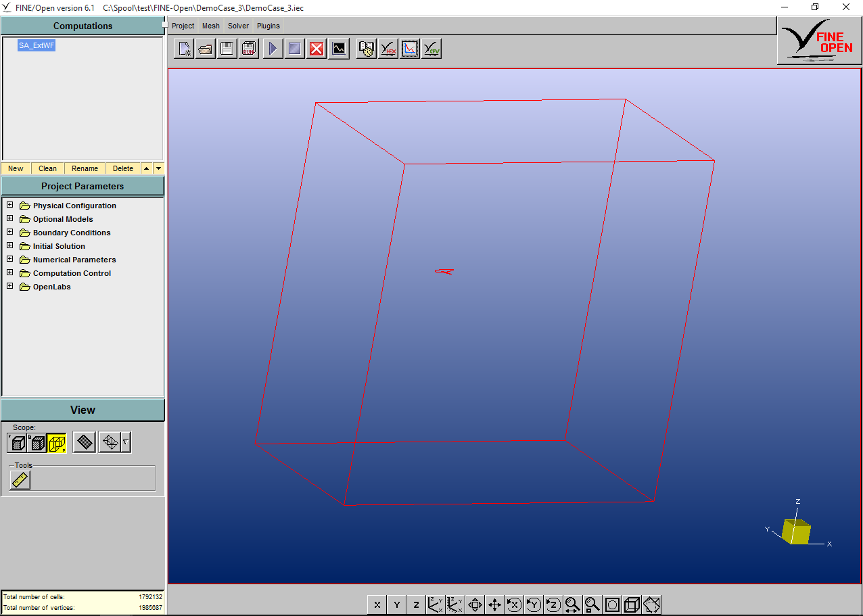863x616 pixels.
Task: Move computation up with arrow button
Action: click(147, 168)
